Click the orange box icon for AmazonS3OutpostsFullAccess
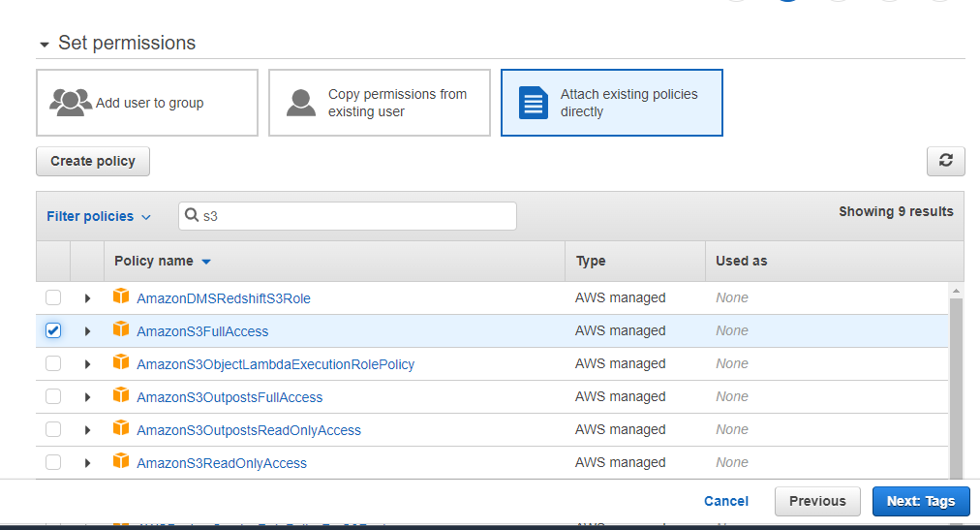 (121, 395)
